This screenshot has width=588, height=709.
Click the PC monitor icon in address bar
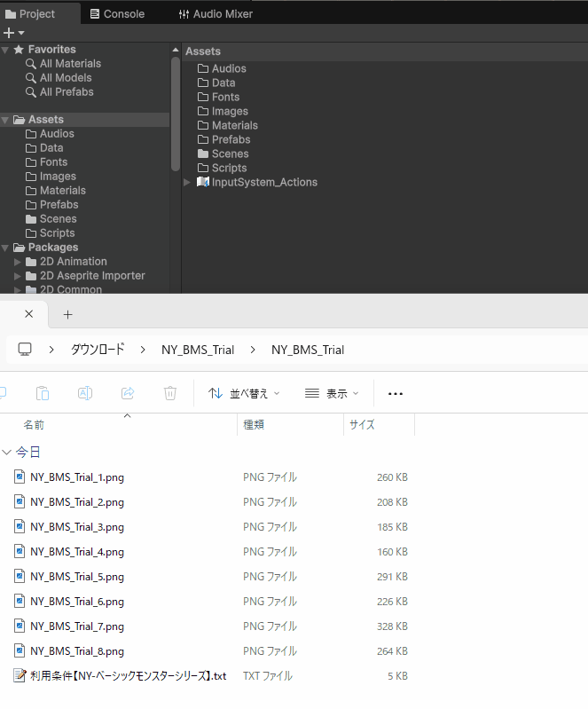pos(25,350)
